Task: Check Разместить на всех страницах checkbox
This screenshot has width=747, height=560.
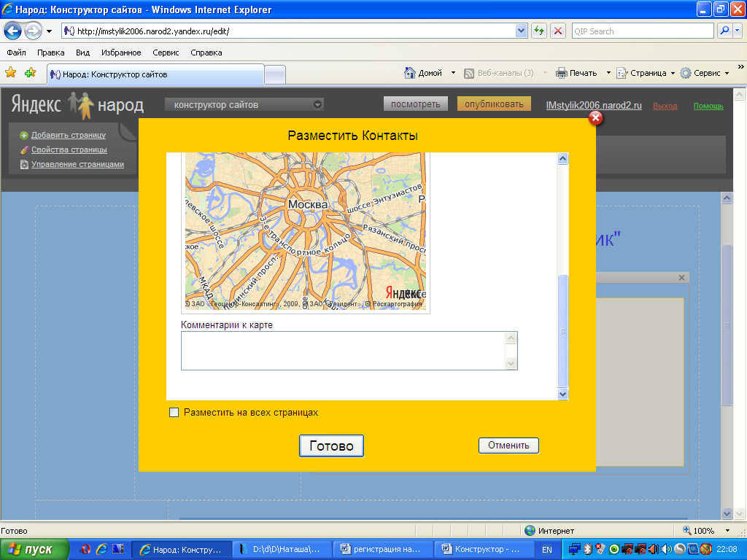Action: 174,413
